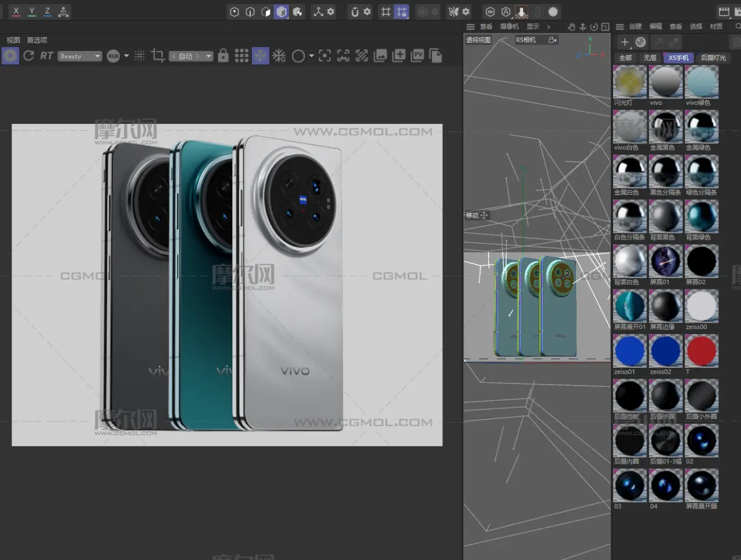Click the nine-square bucket grid icon
This screenshot has height=560, width=741.
point(241,56)
